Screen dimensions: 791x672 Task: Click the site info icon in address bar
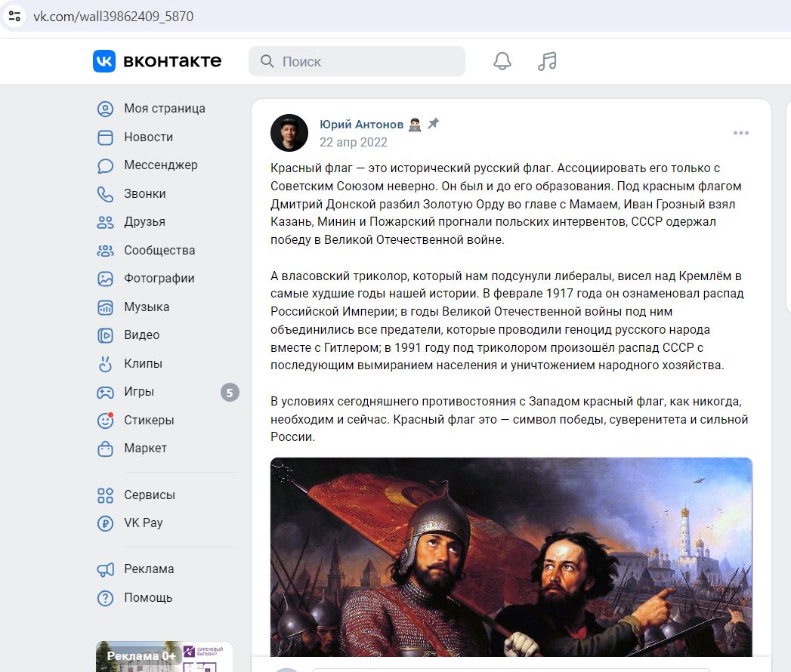click(x=14, y=16)
